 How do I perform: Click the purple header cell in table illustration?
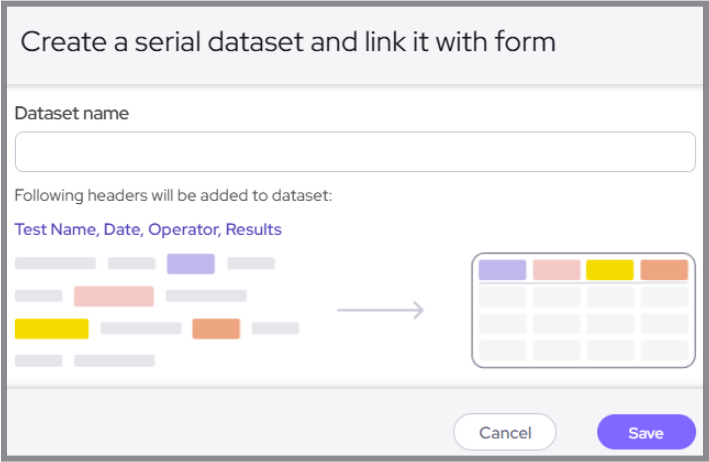[x=502, y=270]
